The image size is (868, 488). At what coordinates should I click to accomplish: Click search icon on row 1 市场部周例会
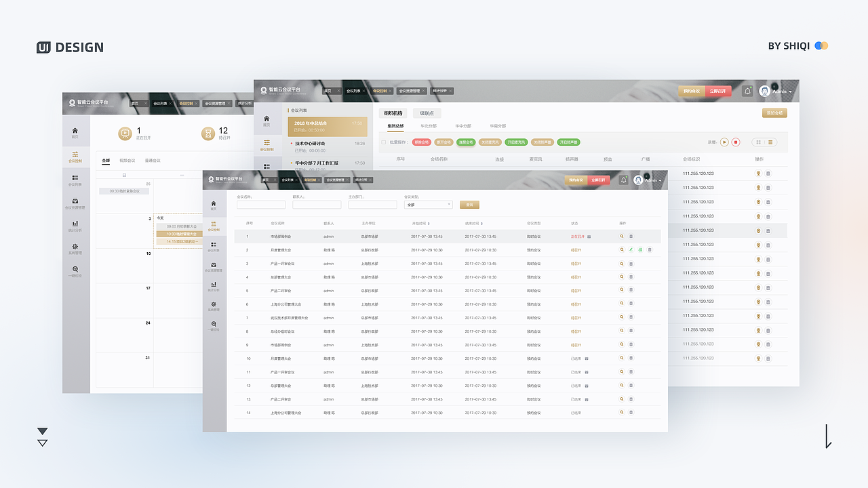click(622, 237)
